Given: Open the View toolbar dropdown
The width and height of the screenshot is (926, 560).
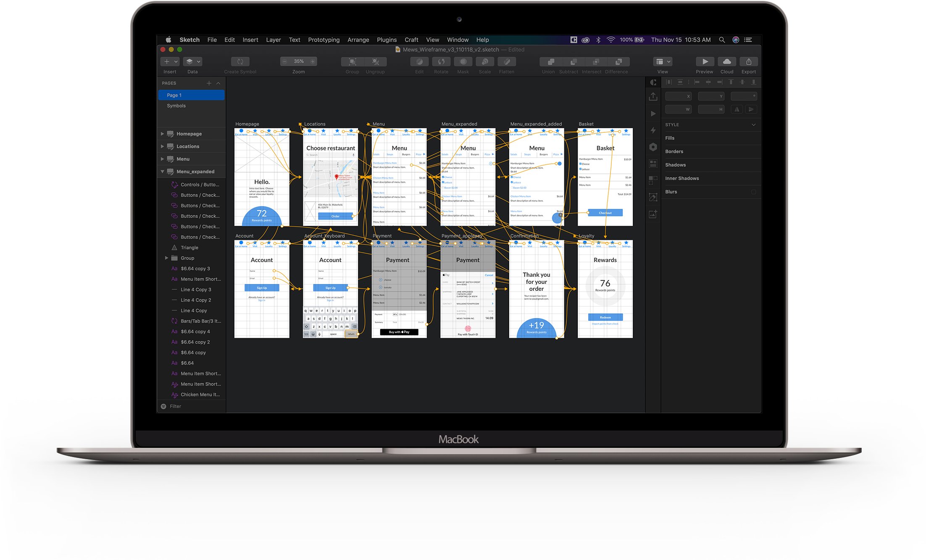Looking at the screenshot, I should (x=663, y=62).
